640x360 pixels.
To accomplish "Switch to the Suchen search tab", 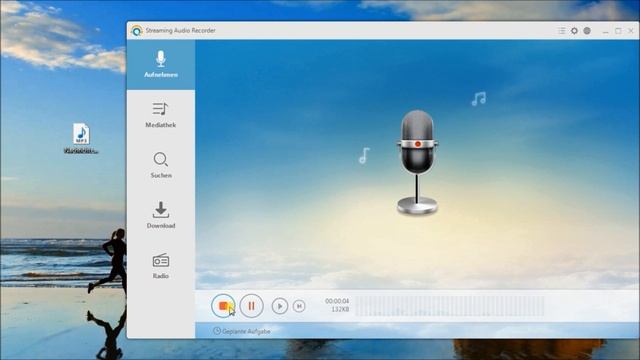I will pyautogui.click(x=161, y=165).
